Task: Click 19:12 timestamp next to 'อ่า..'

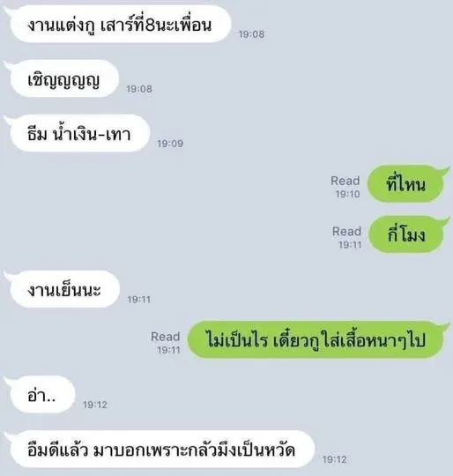Action: (x=95, y=405)
